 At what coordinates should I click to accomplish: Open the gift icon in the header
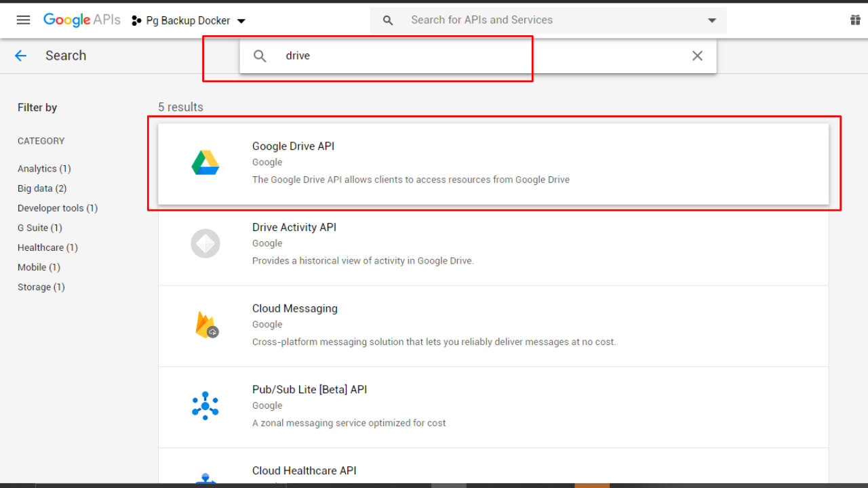[x=855, y=20]
